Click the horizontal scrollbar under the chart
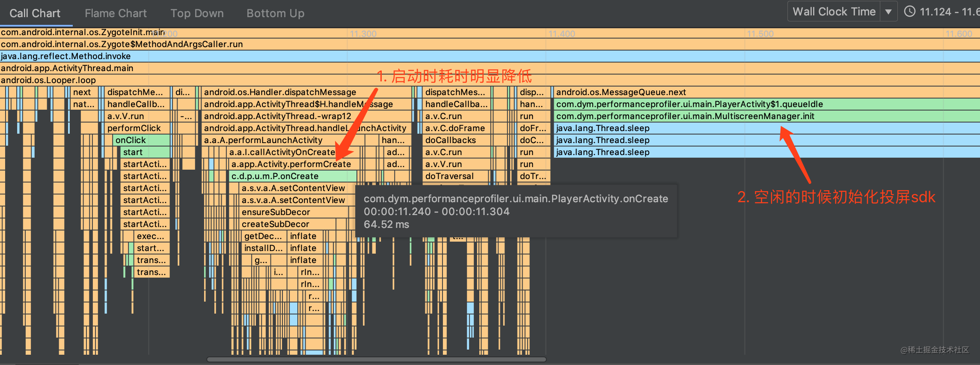Image resolution: width=980 pixels, height=365 pixels. coord(377,359)
